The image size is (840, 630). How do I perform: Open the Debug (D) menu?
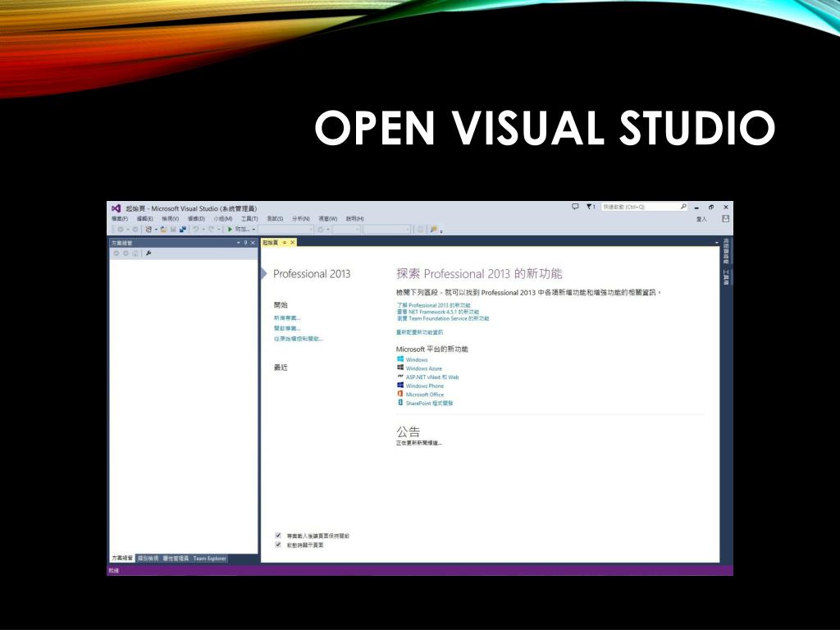(196, 218)
